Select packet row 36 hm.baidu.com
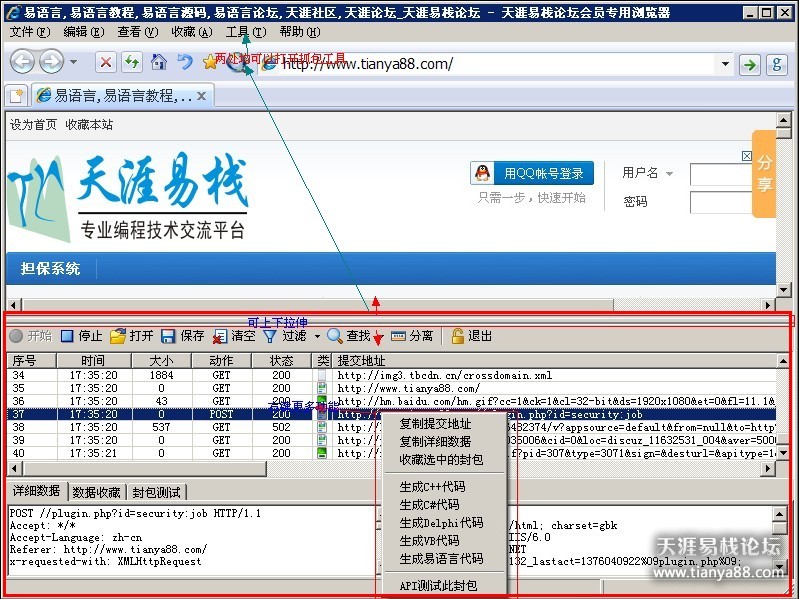 pos(391,401)
